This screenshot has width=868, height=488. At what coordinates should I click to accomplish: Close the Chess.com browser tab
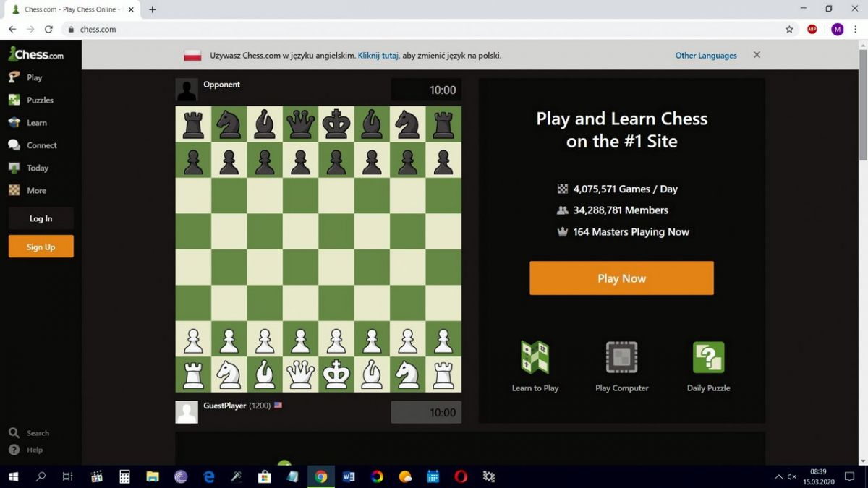131,9
